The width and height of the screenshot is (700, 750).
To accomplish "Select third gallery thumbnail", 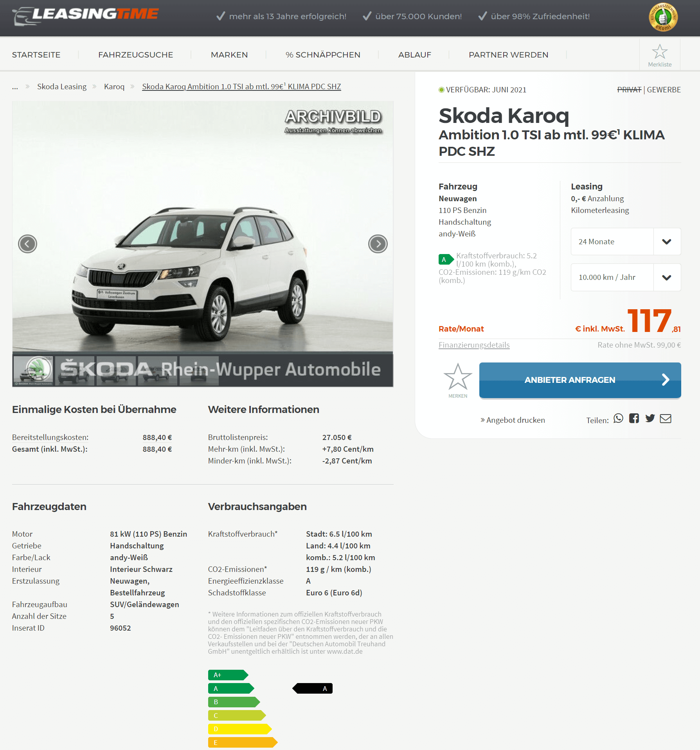I will (x=116, y=371).
